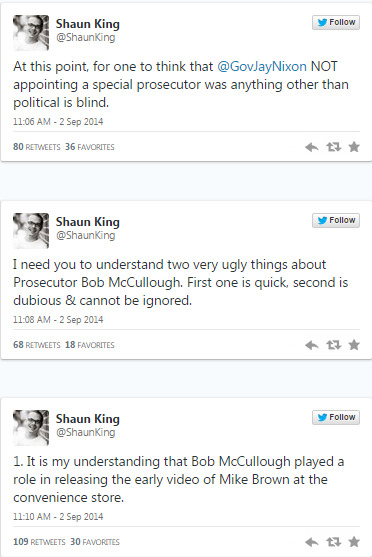The width and height of the screenshot is (372, 557).
Task: Follow Shaun King from the first tweet
Action: tap(336, 22)
